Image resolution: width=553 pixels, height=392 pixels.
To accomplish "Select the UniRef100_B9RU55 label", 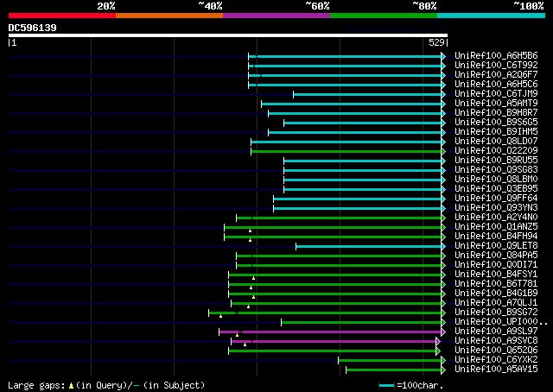I will click(x=496, y=161).
